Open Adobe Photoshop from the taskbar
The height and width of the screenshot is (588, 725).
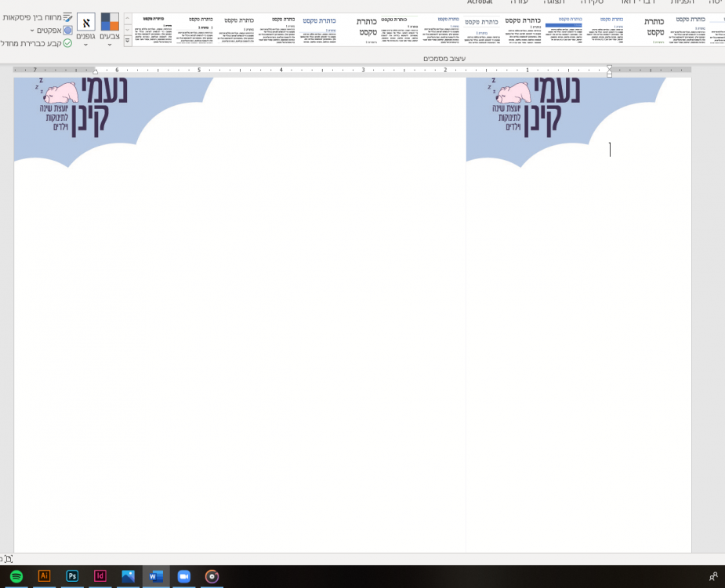click(72, 576)
